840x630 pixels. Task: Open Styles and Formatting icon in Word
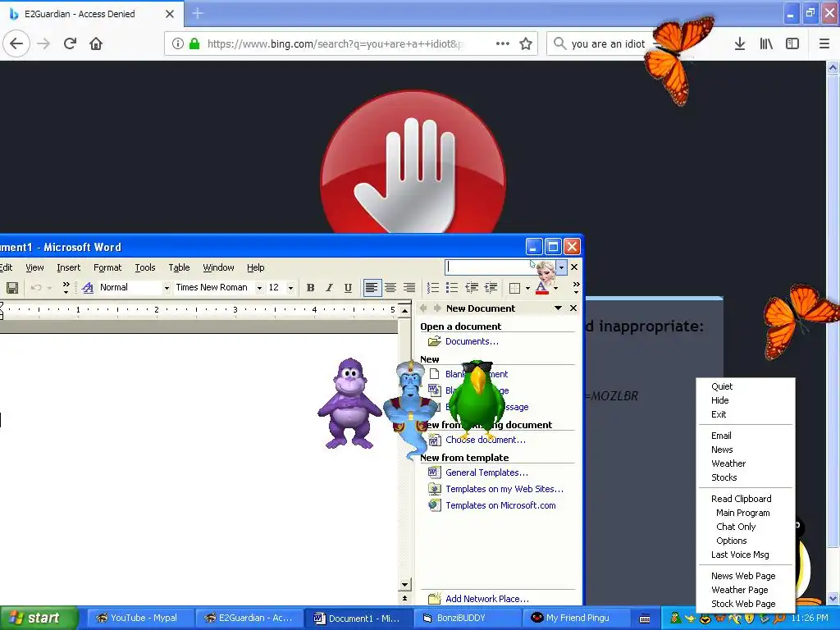click(x=88, y=288)
